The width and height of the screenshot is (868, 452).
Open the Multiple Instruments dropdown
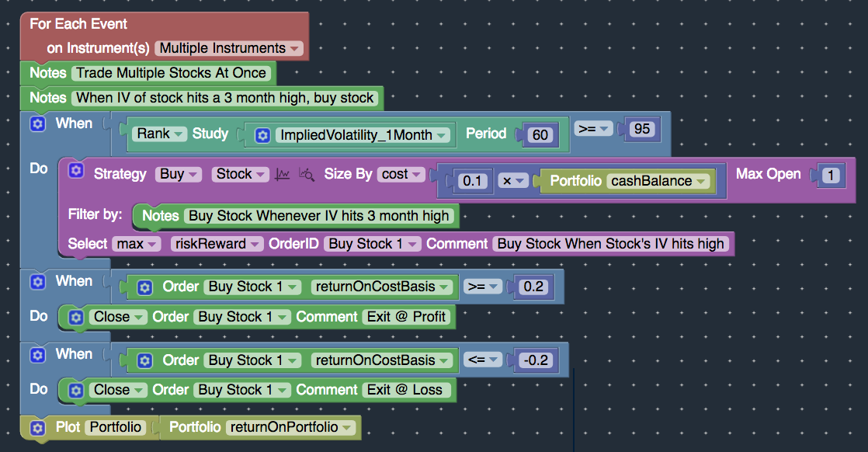pyautogui.click(x=229, y=48)
